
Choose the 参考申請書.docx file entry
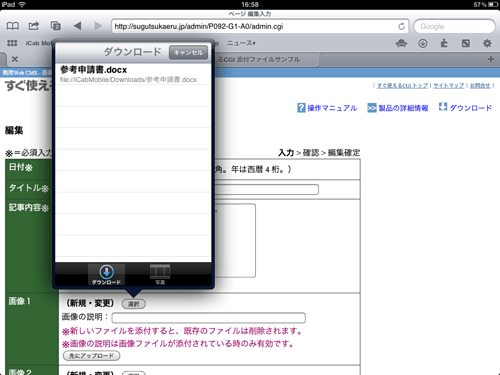[133, 74]
